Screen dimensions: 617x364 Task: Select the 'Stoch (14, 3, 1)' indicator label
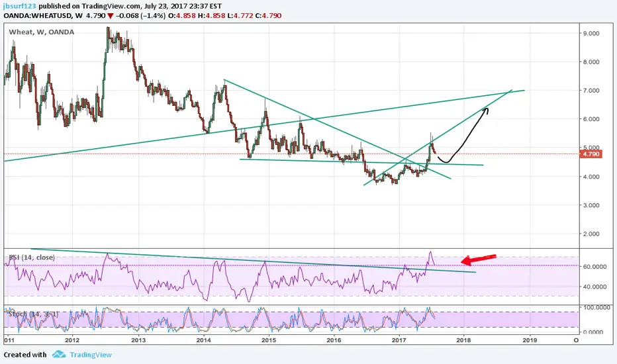point(33,314)
